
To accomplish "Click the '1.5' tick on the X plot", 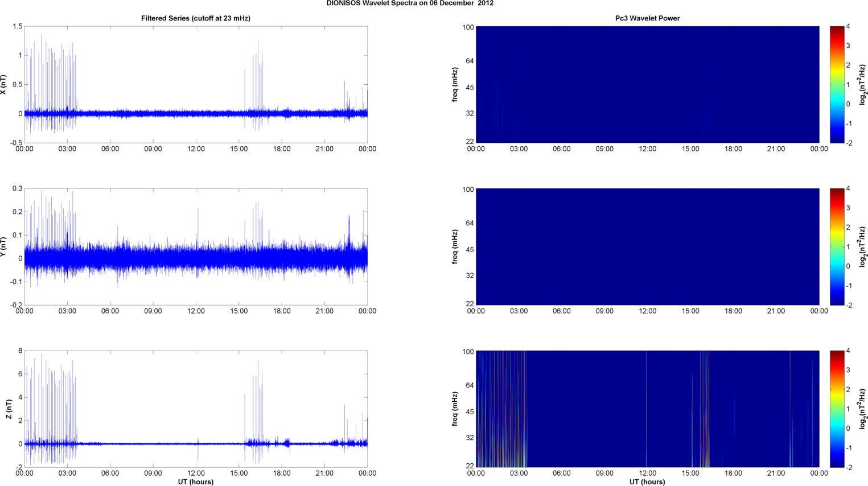I will pyautogui.click(x=17, y=27).
